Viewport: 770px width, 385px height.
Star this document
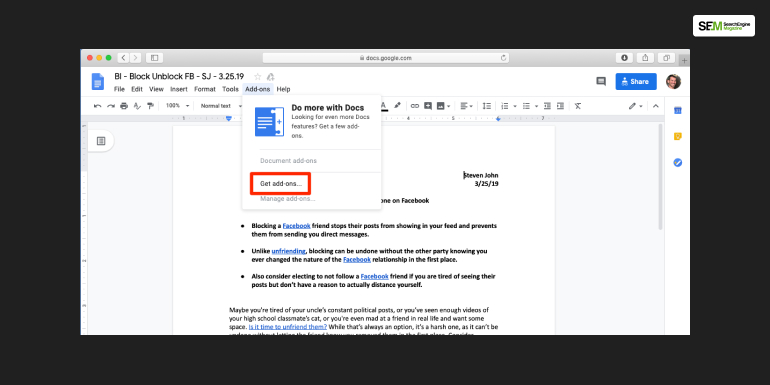click(257, 77)
